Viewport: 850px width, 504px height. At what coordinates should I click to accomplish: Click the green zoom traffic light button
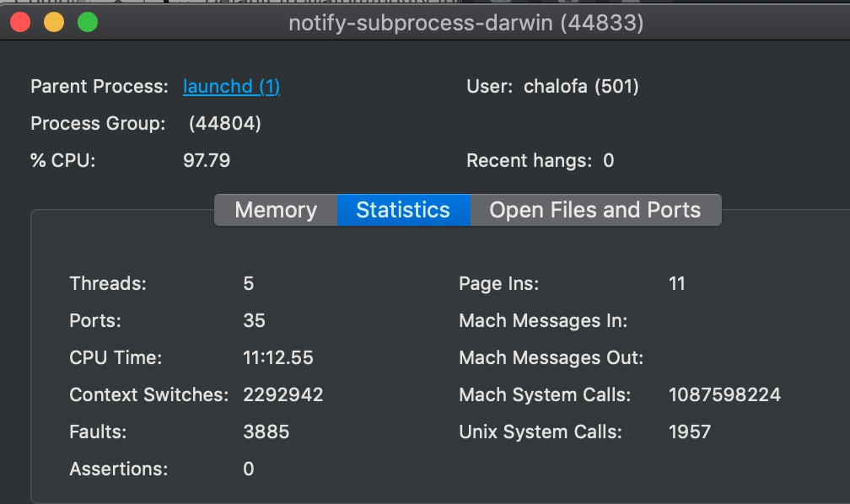coord(87,22)
